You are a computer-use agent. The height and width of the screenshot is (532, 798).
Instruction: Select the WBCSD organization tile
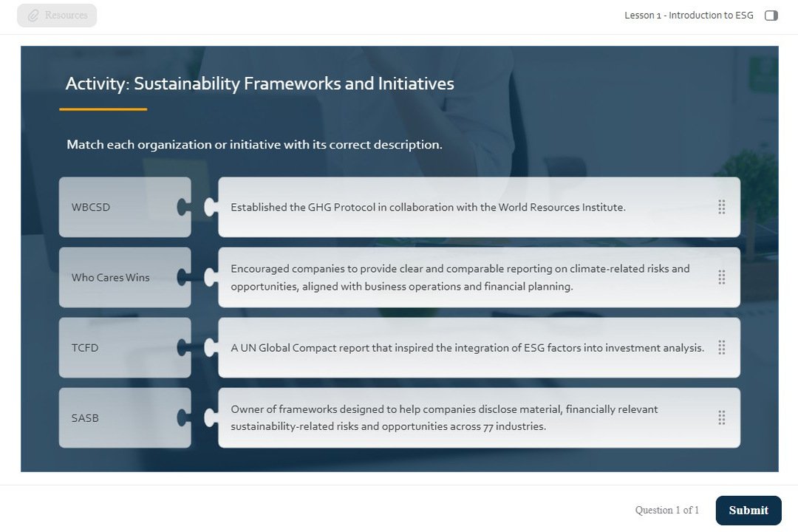[125, 207]
